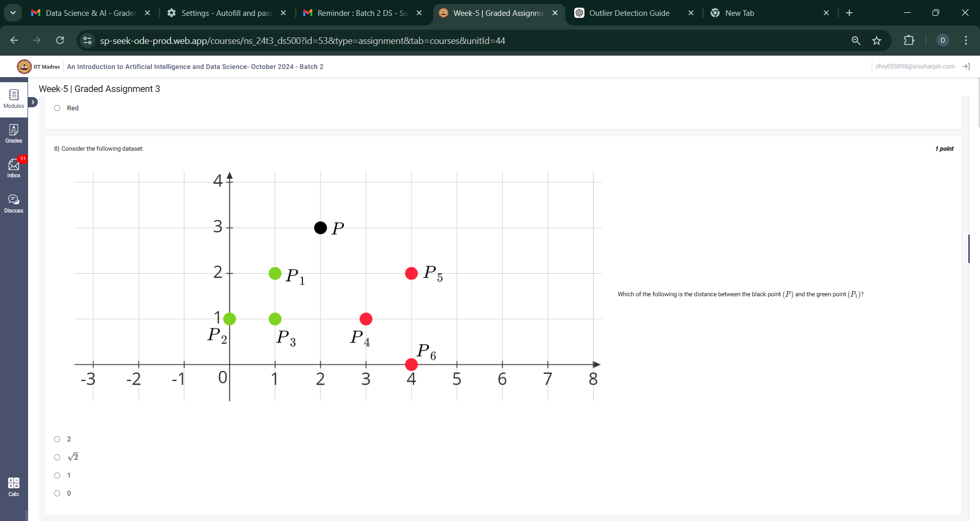Image resolution: width=980 pixels, height=521 pixels.
Task: Close the New Tab tab
Action: point(826,13)
